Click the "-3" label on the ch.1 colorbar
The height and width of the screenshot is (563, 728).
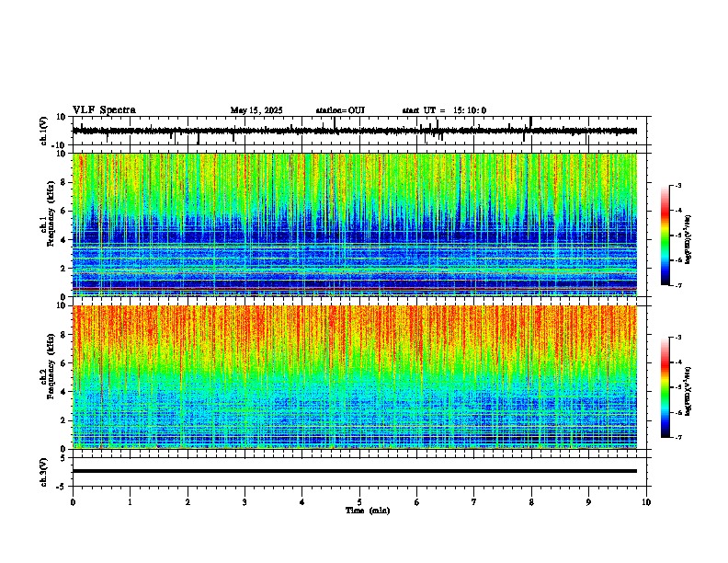click(x=677, y=185)
